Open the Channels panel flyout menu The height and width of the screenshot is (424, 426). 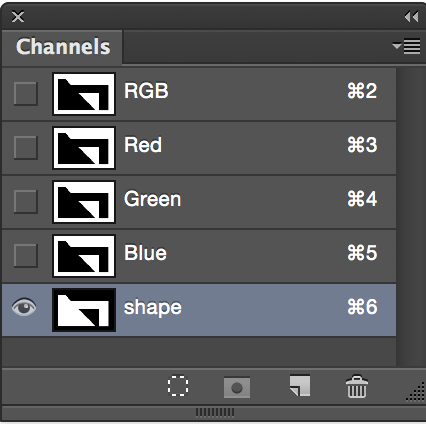pyautogui.click(x=406, y=46)
